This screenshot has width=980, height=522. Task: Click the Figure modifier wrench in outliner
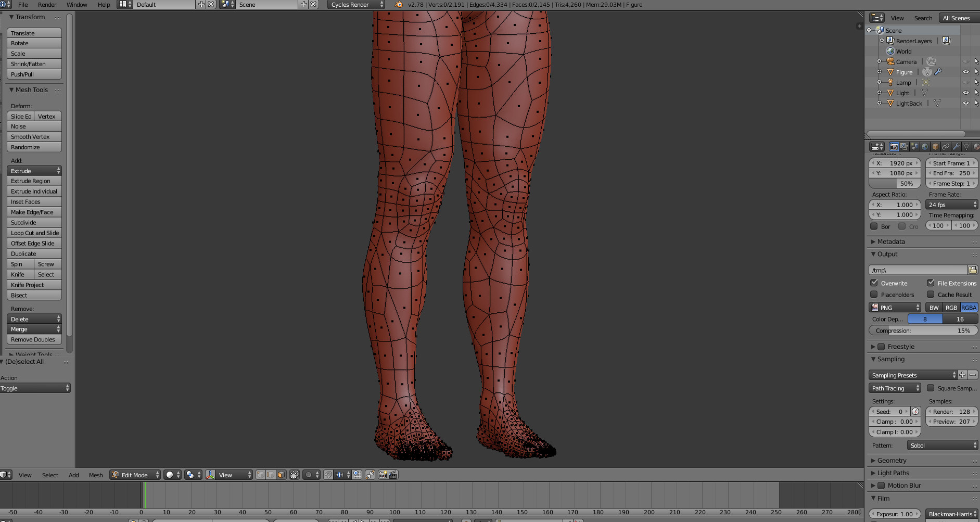[x=938, y=72]
